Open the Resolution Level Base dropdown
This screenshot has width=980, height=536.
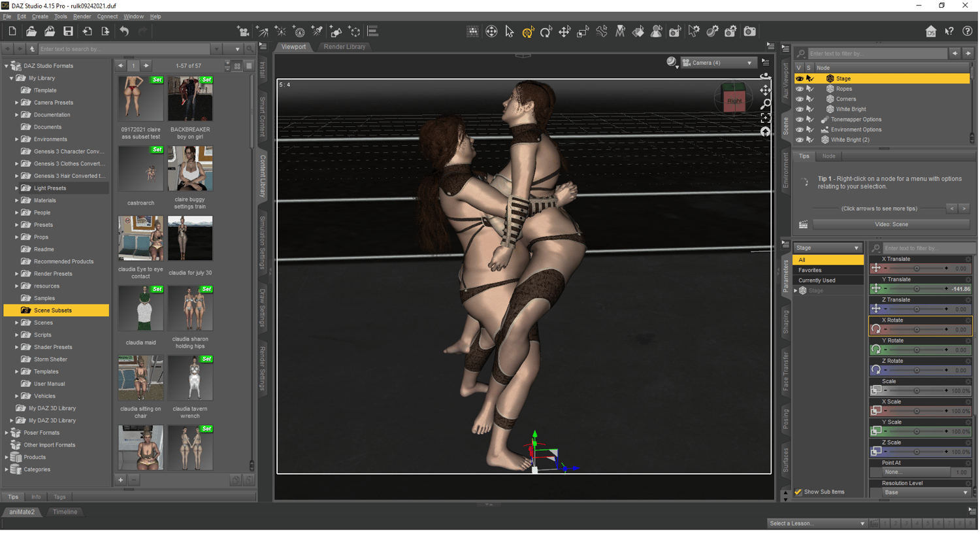925,493
